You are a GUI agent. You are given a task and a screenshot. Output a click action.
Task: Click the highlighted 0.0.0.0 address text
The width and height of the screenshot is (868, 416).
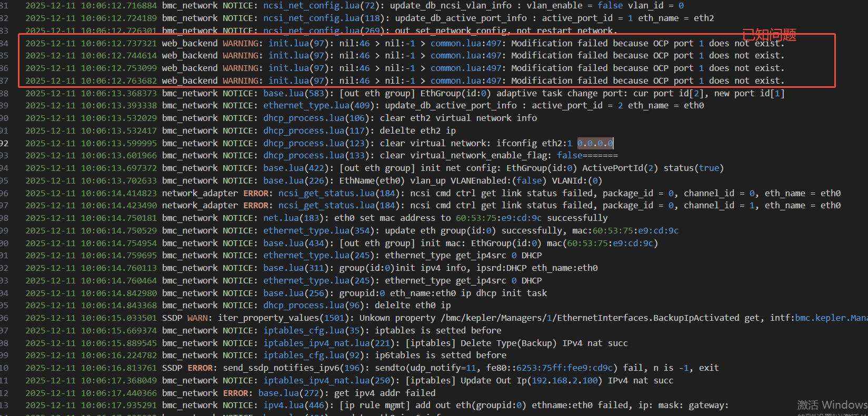(x=595, y=143)
